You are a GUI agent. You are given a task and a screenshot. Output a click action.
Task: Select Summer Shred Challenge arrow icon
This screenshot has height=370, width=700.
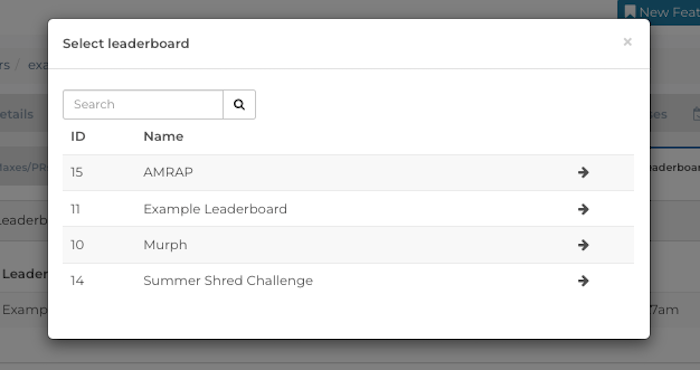(583, 280)
